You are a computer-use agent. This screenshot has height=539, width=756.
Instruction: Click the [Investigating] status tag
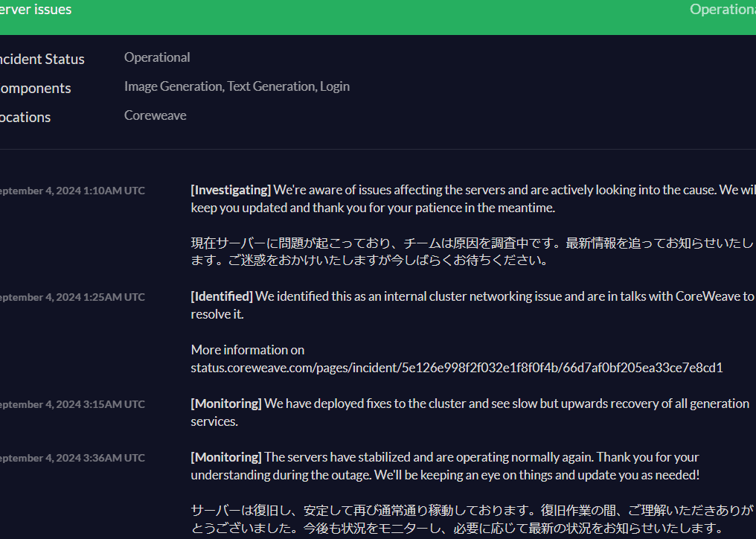point(231,190)
